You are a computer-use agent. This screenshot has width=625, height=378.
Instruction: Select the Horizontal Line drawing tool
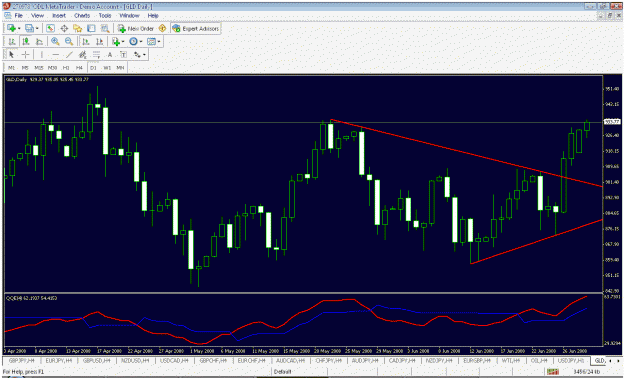[x=55, y=55]
